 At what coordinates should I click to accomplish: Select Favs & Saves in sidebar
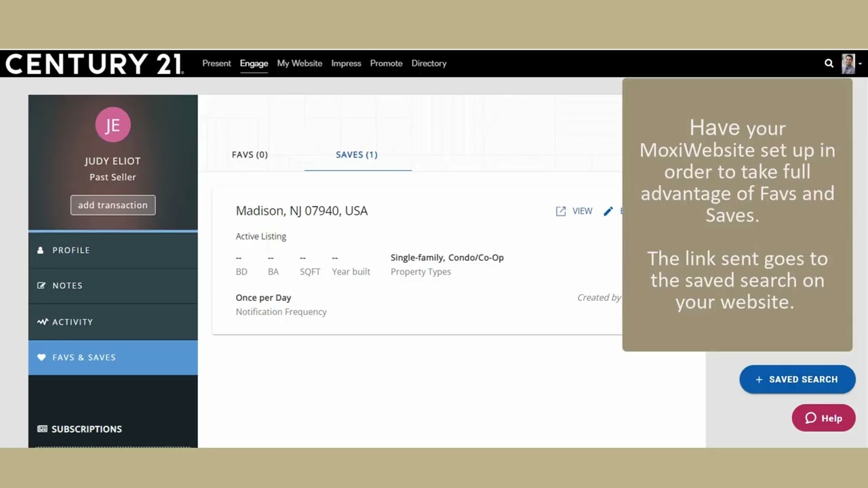113,357
